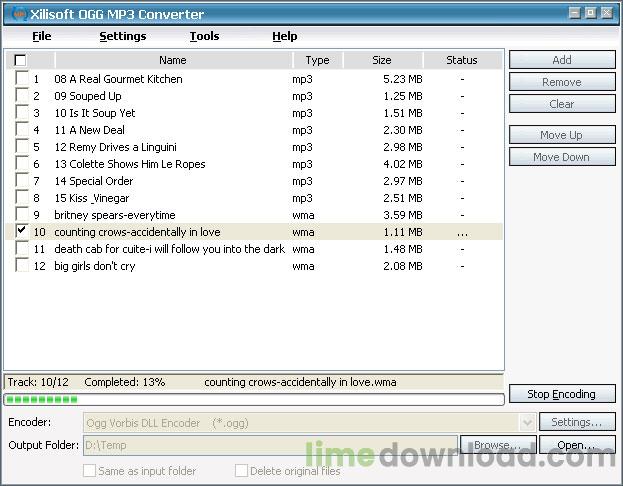The height and width of the screenshot is (486, 623).
Task: Open the Settings menu
Action: pyautogui.click(x=123, y=36)
